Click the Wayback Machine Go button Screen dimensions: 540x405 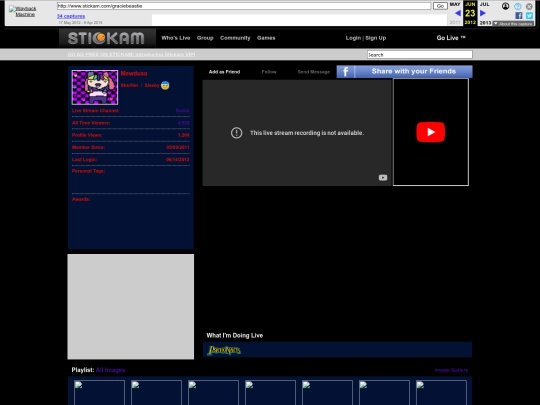(x=440, y=6)
